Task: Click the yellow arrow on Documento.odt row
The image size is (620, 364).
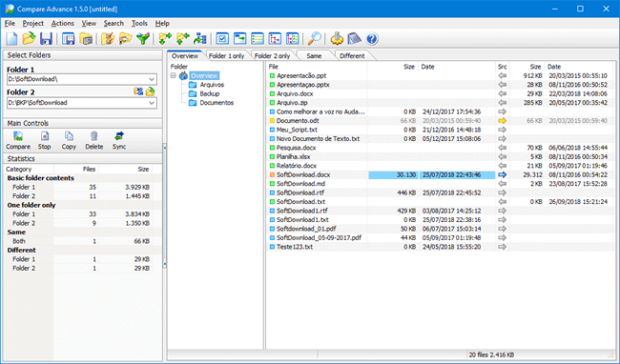Action: (502, 121)
